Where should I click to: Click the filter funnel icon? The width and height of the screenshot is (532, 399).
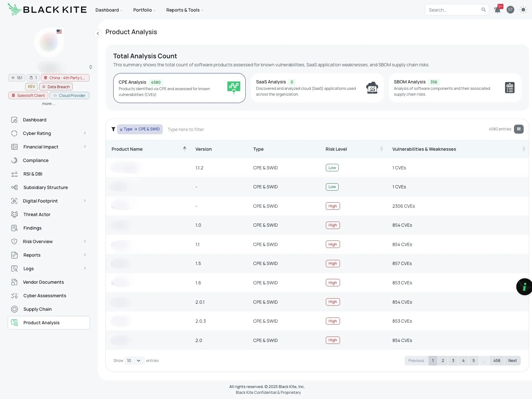pyautogui.click(x=113, y=129)
